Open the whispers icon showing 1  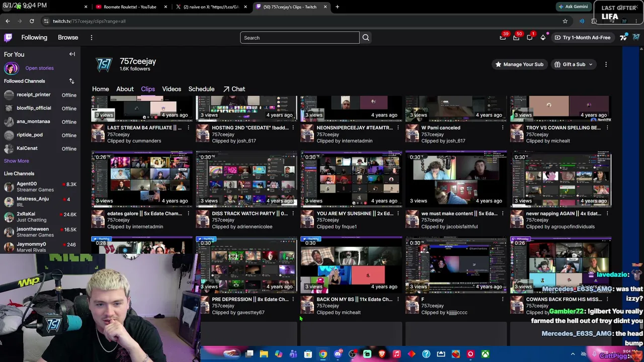[530, 38]
